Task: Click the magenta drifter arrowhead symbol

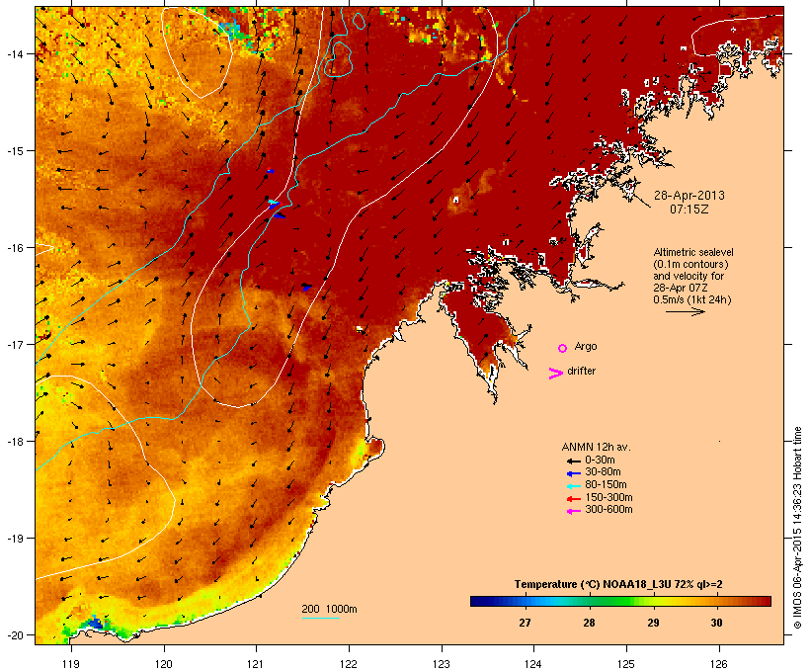Action: tap(555, 374)
